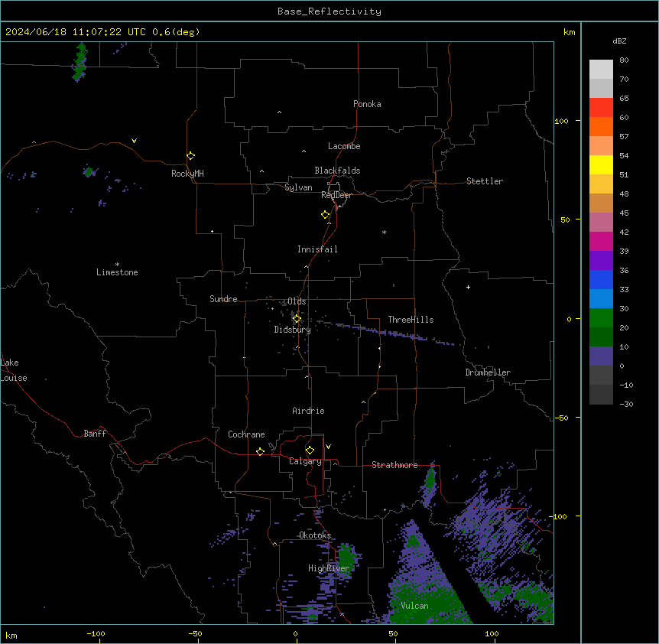Select the asterisk marker east of Innisfail
Viewport: 659px width, 644px height.
[384, 232]
